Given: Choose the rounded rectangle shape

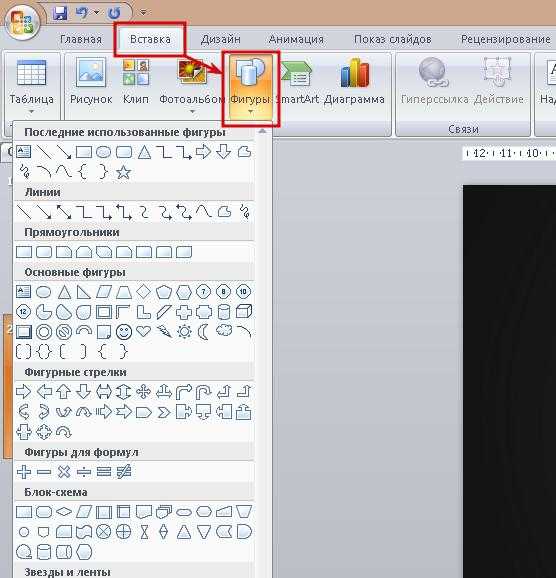Looking at the screenshot, I should click(44, 252).
